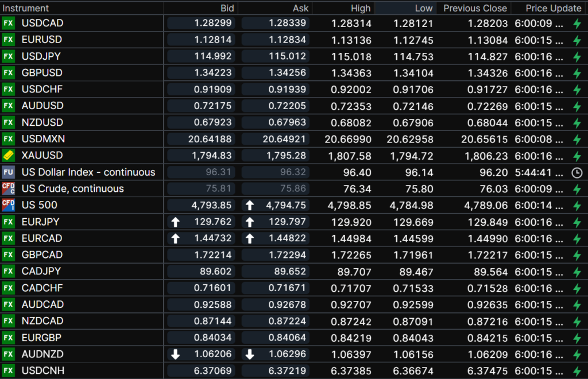The image size is (588, 379).
Task: Select the EURGBP instrument name
Action: click(42, 338)
